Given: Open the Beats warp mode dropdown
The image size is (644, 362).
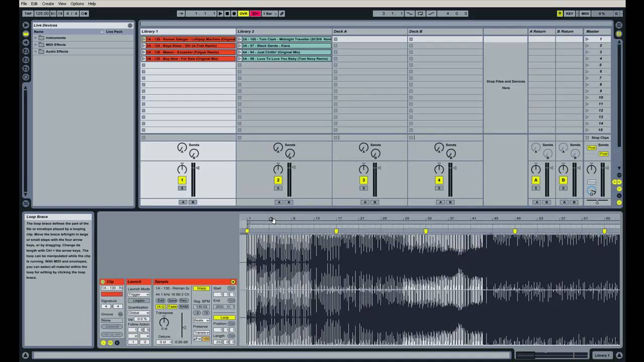Looking at the screenshot, I should [x=201, y=320].
